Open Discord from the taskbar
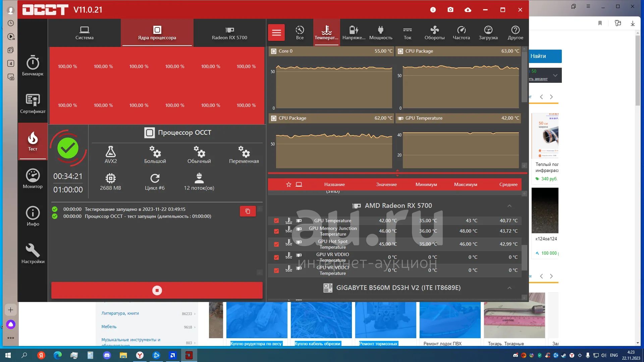The height and width of the screenshot is (362, 644). coord(107,355)
